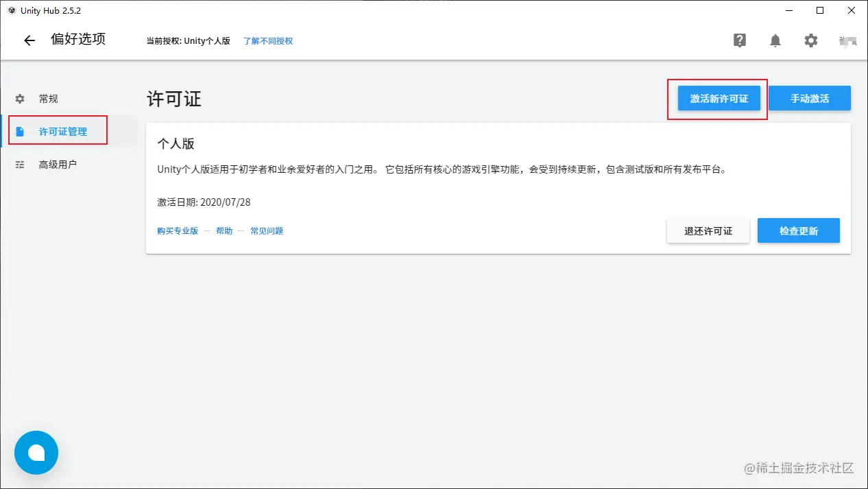Select the 许可证管理 tab
This screenshot has width=868, height=489.
pyautogui.click(x=69, y=132)
